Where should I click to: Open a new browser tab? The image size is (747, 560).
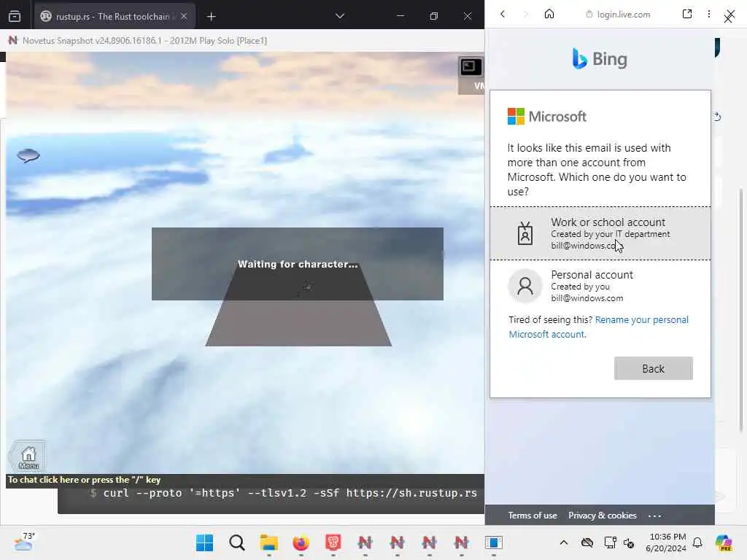coord(211,17)
